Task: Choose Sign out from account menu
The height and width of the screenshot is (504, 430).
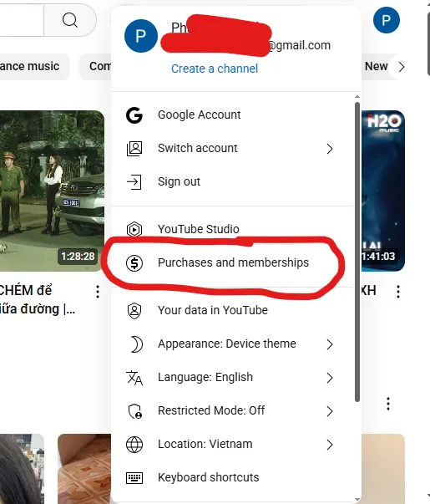Action: tap(232, 182)
